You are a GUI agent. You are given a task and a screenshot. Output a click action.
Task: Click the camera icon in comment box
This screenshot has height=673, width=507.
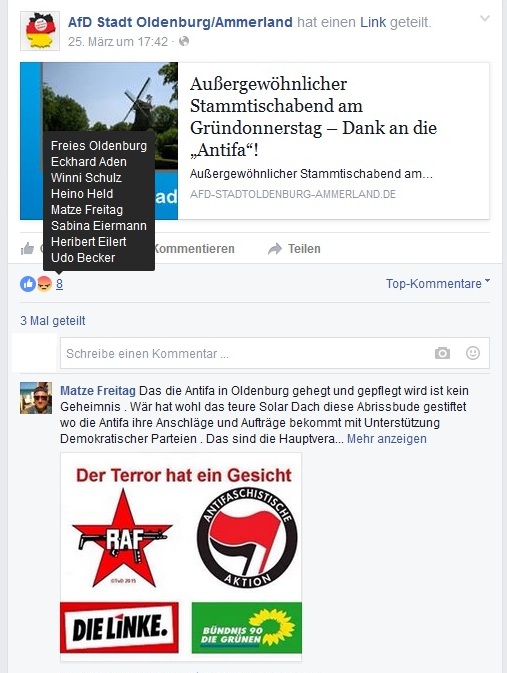pyautogui.click(x=442, y=353)
